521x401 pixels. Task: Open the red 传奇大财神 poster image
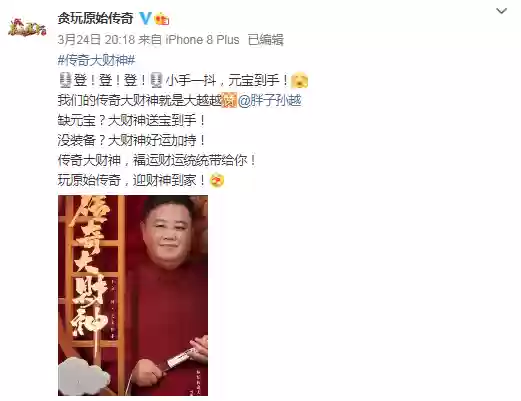pyautogui.click(x=133, y=295)
